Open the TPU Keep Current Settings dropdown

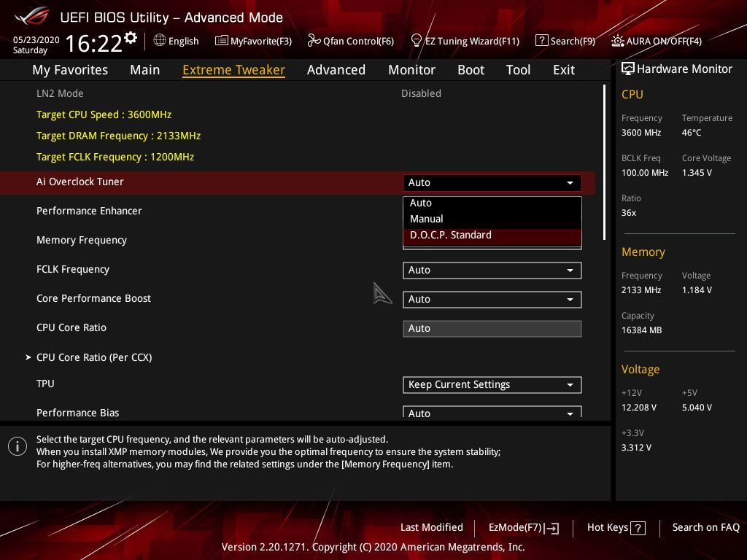(x=492, y=385)
